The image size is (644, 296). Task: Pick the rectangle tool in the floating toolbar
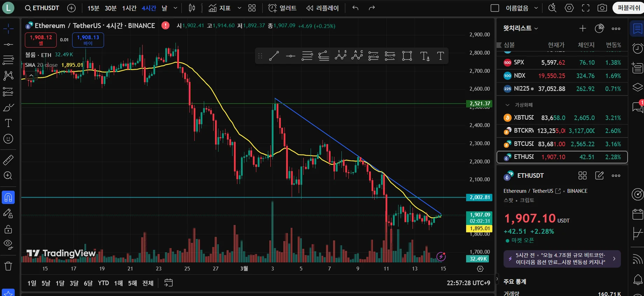pyautogui.click(x=407, y=56)
